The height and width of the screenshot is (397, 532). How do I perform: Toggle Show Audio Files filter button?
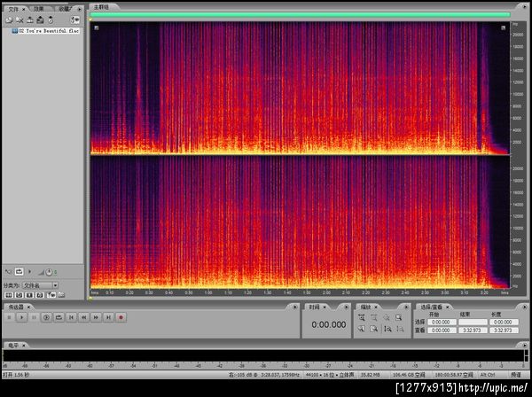(9, 295)
